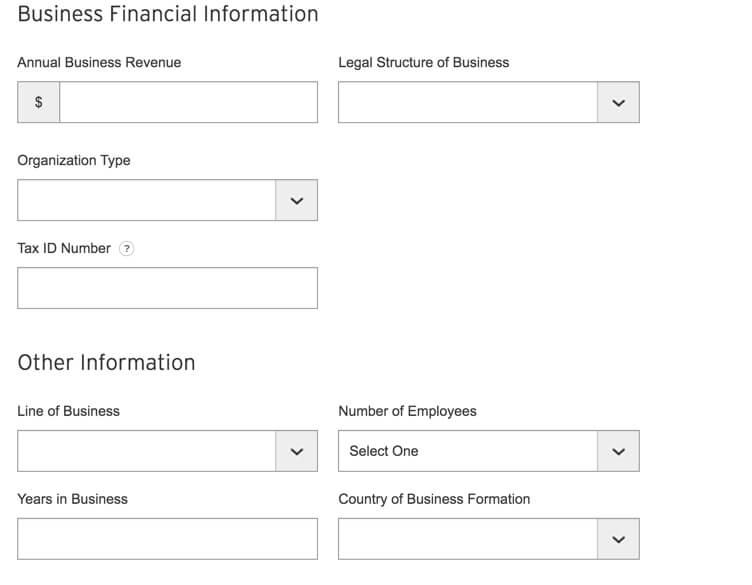Click the Years in Business label
This screenshot has width=752, height=585.
pos(72,499)
